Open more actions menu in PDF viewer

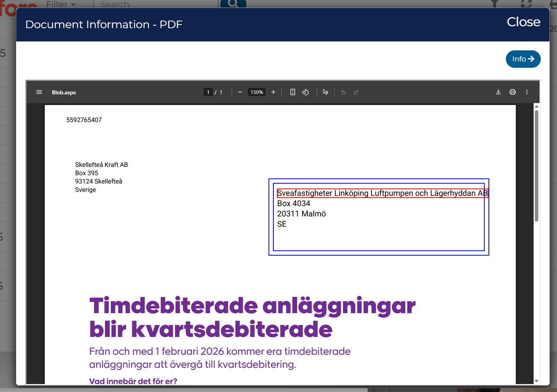click(527, 92)
